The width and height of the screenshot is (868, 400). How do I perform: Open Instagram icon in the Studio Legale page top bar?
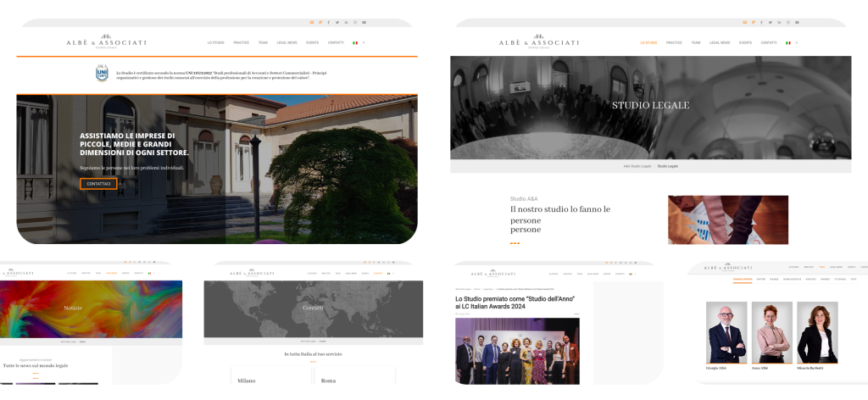tap(788, 22)
